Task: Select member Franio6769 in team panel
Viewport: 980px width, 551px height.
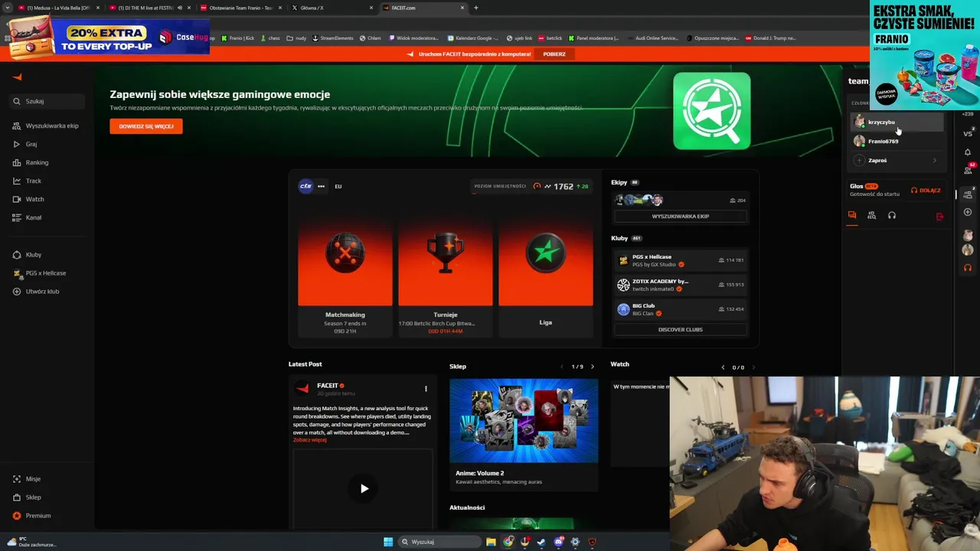Action: [897, 142]
